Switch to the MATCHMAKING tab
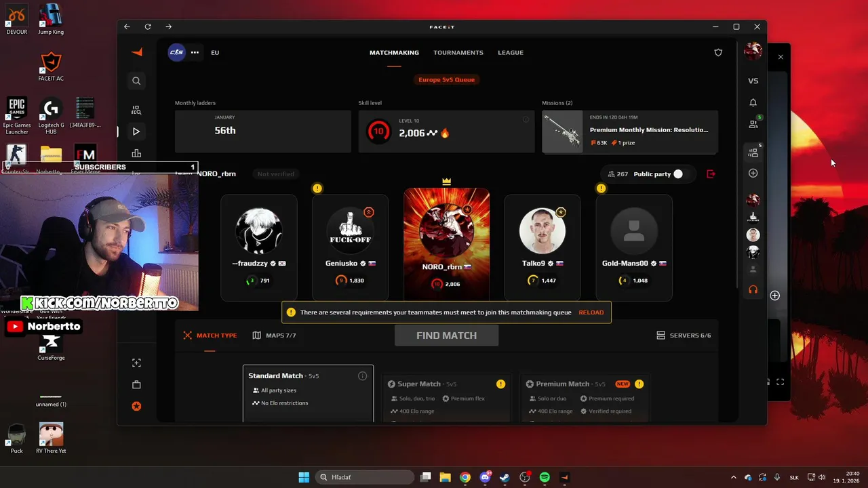The image size is (868, 488). pyautogui.click(x=394, y=52)
